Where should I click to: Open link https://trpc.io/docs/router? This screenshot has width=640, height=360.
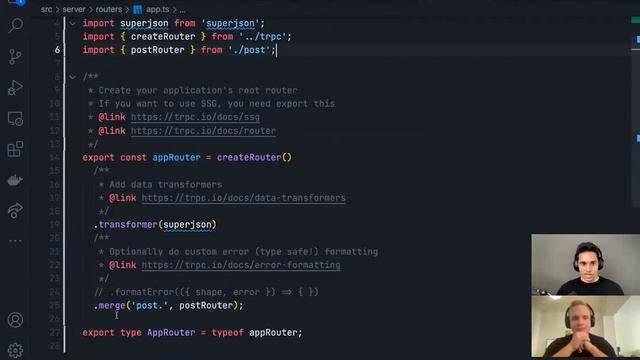pos(203,131)
